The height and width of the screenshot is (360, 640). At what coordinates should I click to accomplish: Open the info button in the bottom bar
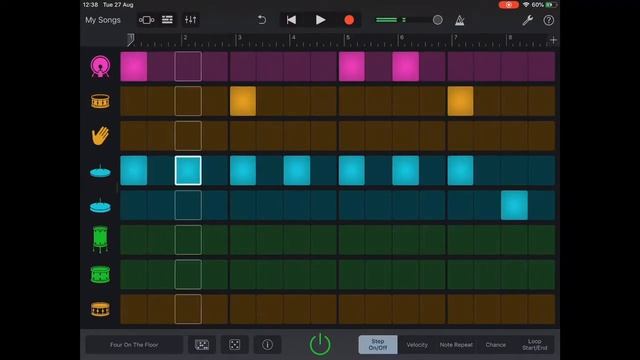(267, 345)
